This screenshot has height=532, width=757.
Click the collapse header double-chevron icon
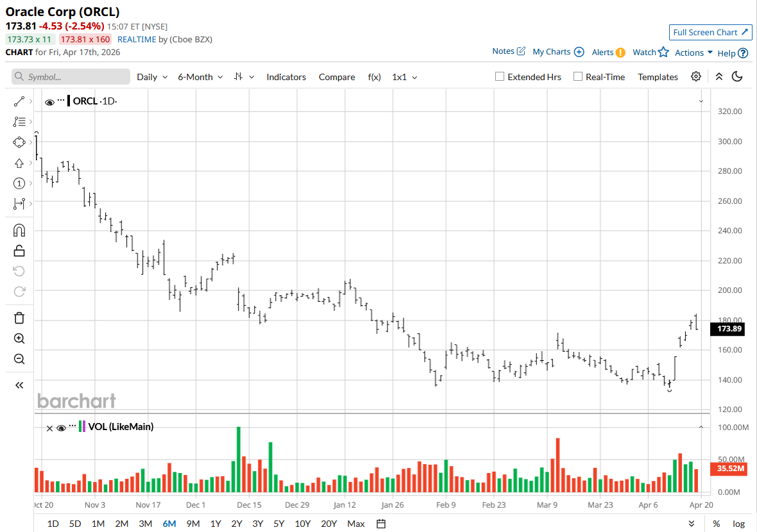719,76
